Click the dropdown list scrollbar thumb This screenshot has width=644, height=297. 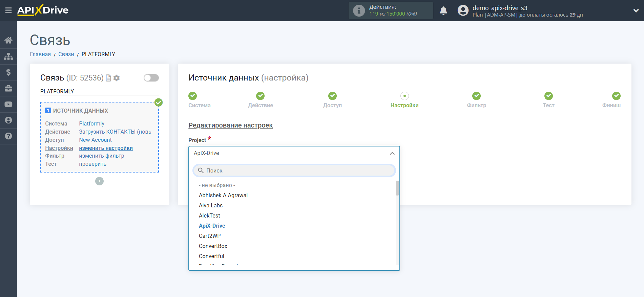397,188
